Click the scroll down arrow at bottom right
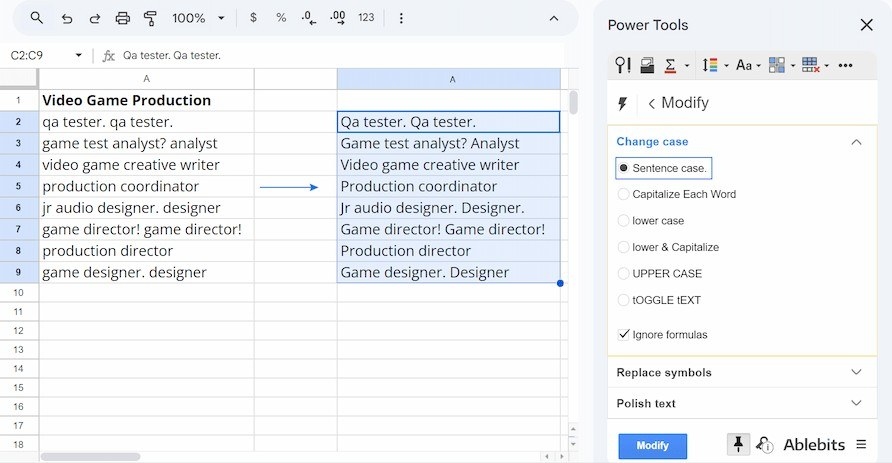This screenshot has width=892, height=463. pos(573,444)
